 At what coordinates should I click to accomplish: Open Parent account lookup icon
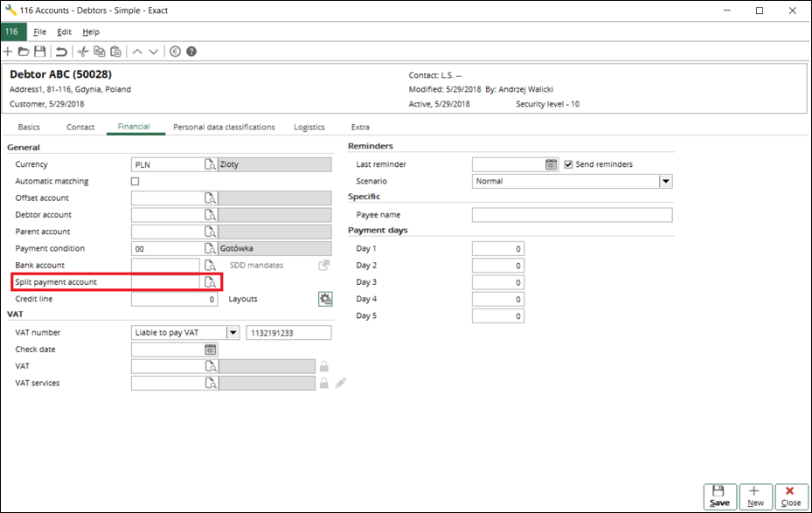[211, 232]
